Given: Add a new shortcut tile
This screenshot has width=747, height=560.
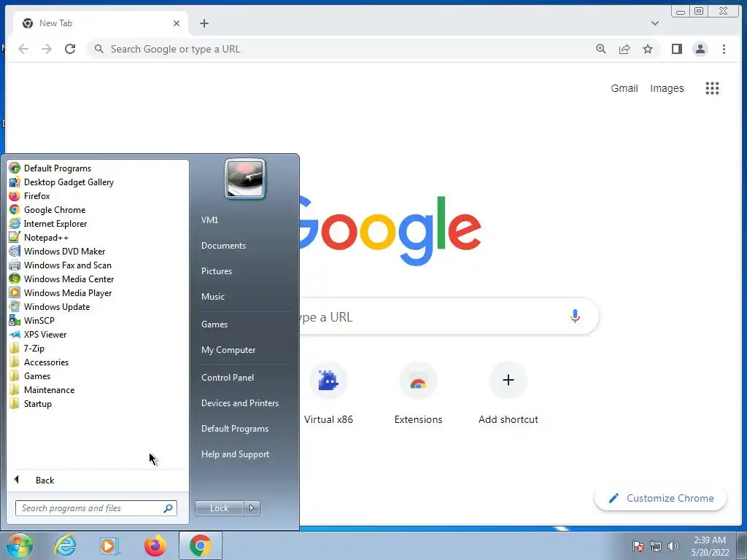Looking at the screenshot, I should click(508, 393).
